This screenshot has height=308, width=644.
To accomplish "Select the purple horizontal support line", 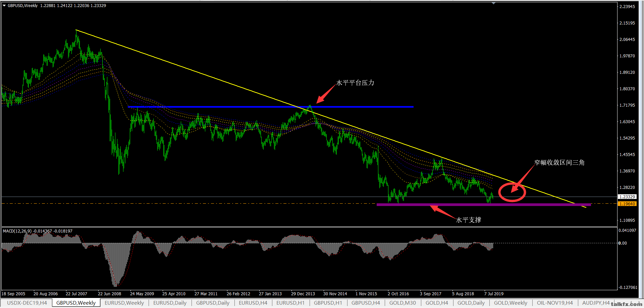I will (x=484, y=204).
